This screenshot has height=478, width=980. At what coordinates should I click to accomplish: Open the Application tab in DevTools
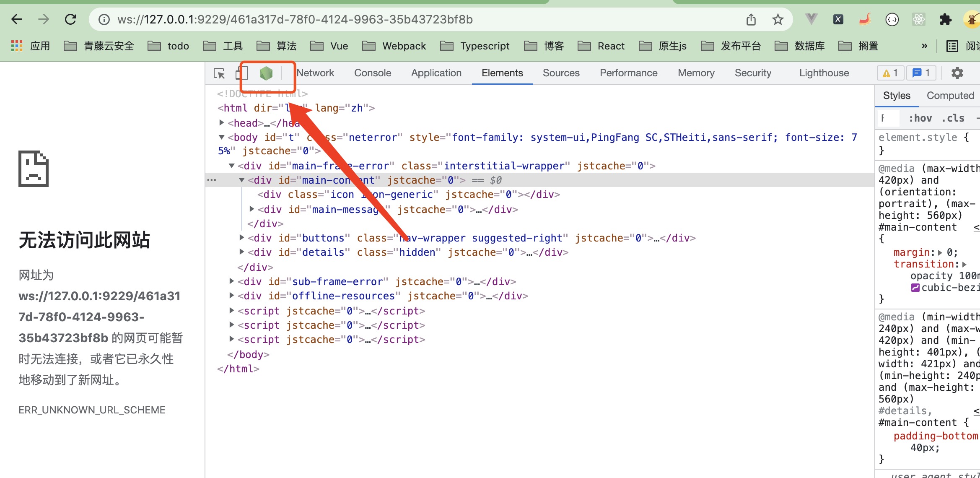tap(436, 73)
